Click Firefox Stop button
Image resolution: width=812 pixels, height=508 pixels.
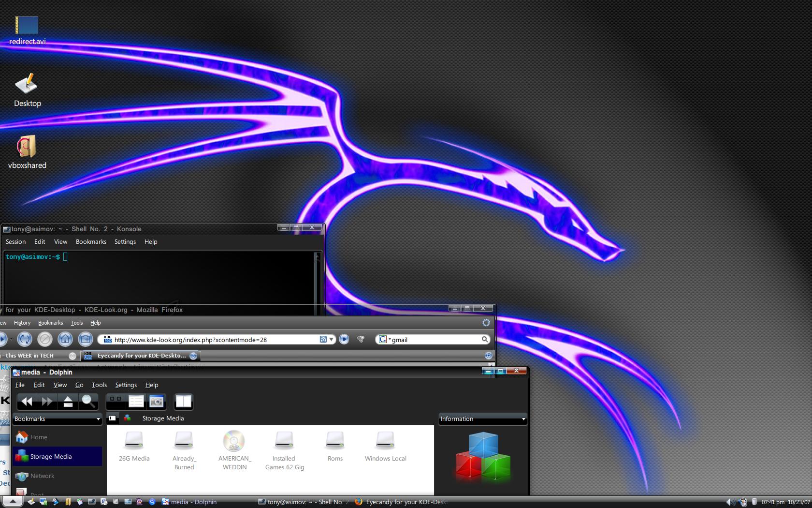(x=45, y=339)
